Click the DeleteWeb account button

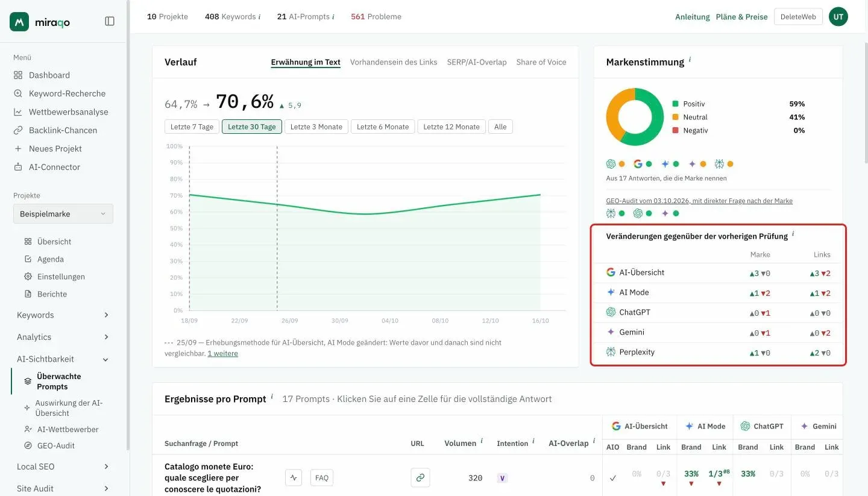(798, 17)
